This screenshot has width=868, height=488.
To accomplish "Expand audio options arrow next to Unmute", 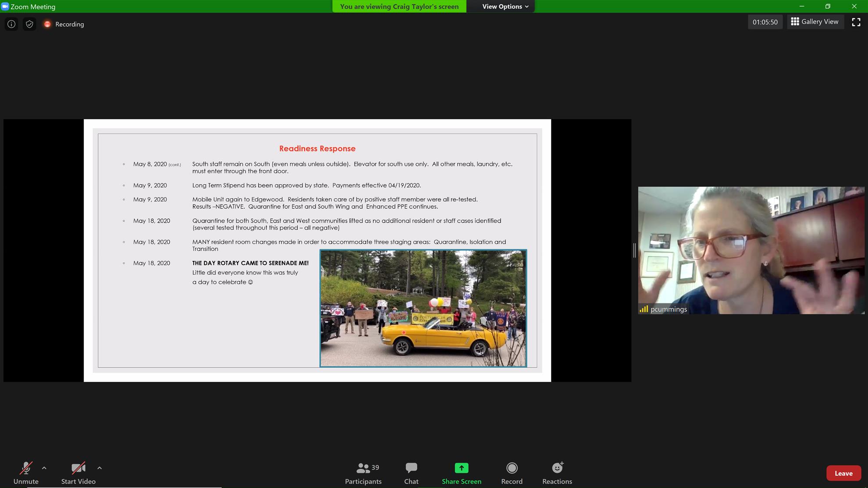I will [44, 468].
